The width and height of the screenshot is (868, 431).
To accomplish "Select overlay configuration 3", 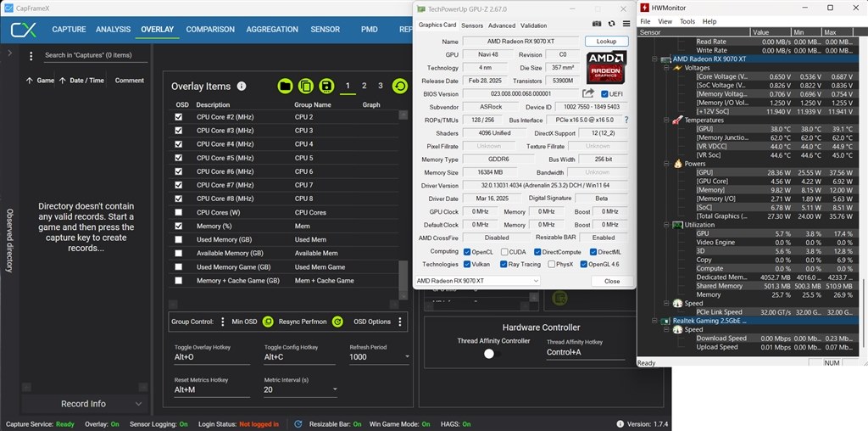I will point(381,86).
